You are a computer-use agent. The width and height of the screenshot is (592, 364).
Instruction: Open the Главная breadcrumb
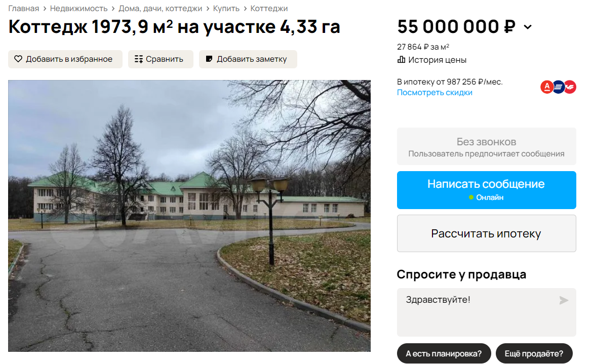(23, 8)
